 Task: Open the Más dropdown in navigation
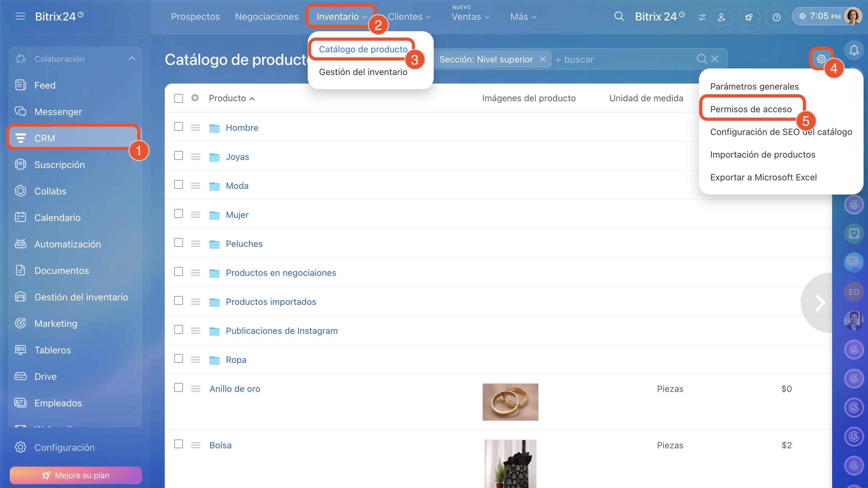coord(523,16)
